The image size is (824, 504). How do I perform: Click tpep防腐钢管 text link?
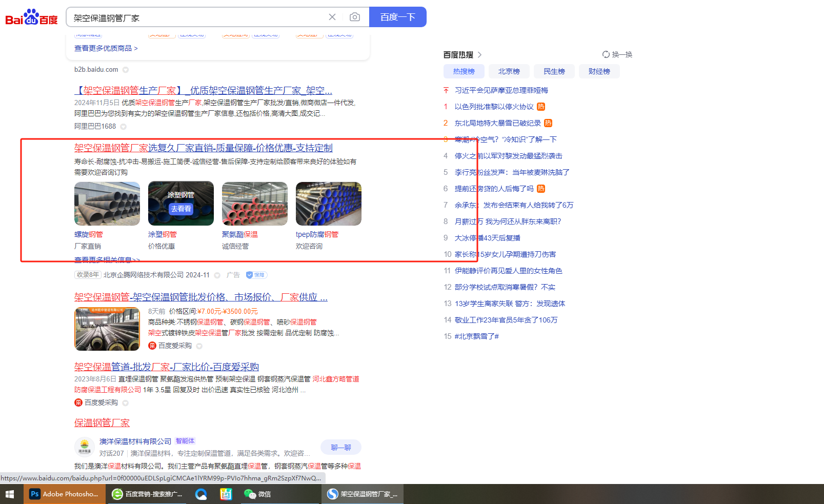coord(317,234)
